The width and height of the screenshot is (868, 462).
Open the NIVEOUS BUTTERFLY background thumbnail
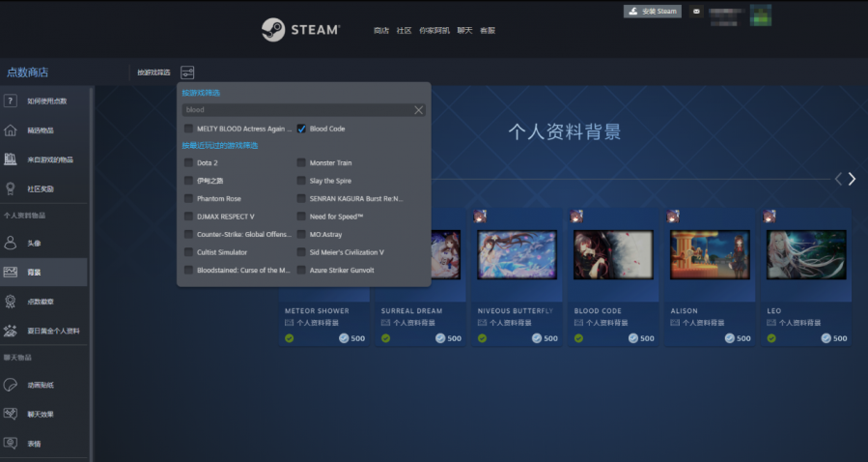pyautogui.click(x=518, y=254)
